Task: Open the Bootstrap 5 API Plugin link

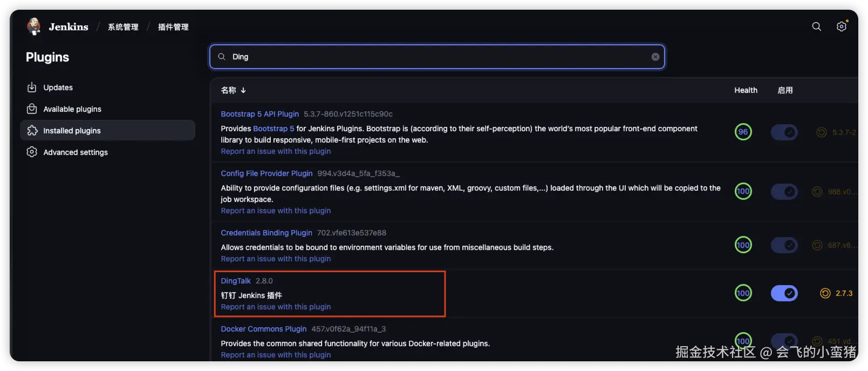Action: 259,114
